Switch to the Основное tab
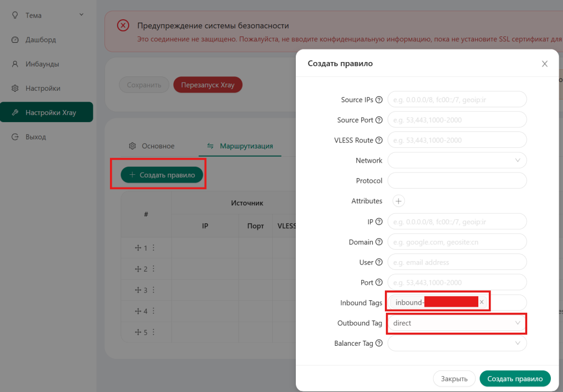 point(152,146)
